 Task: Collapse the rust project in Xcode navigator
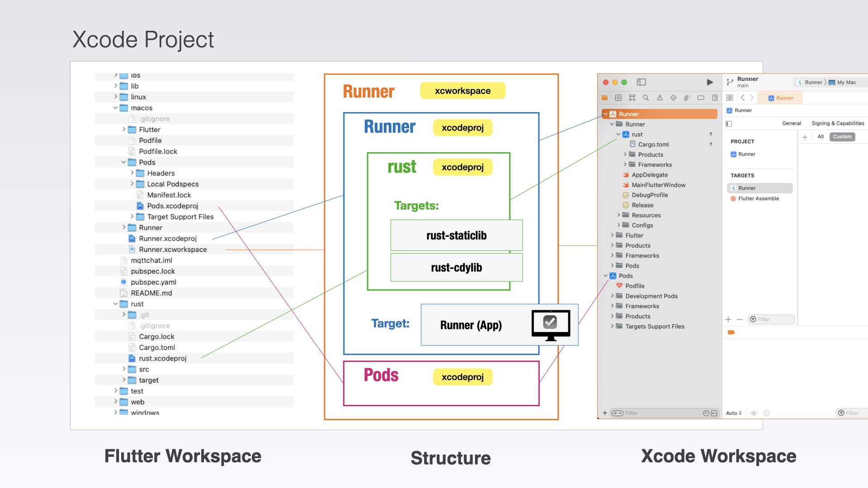coord(618,135)
